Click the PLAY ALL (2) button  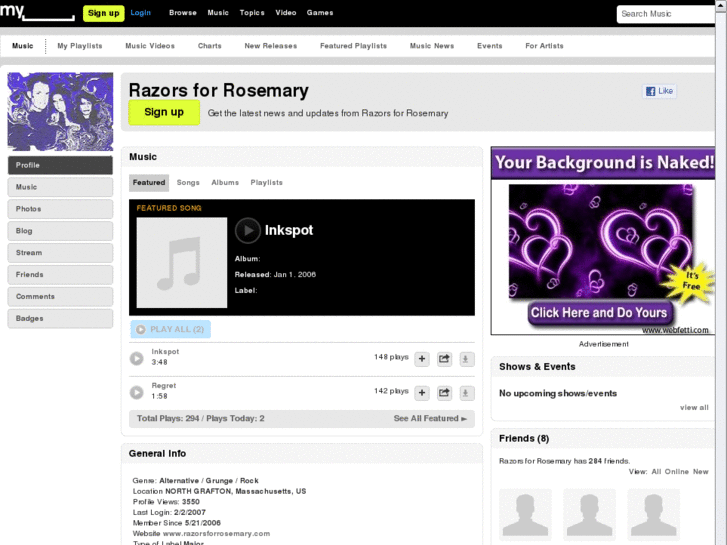coord(171,329)
